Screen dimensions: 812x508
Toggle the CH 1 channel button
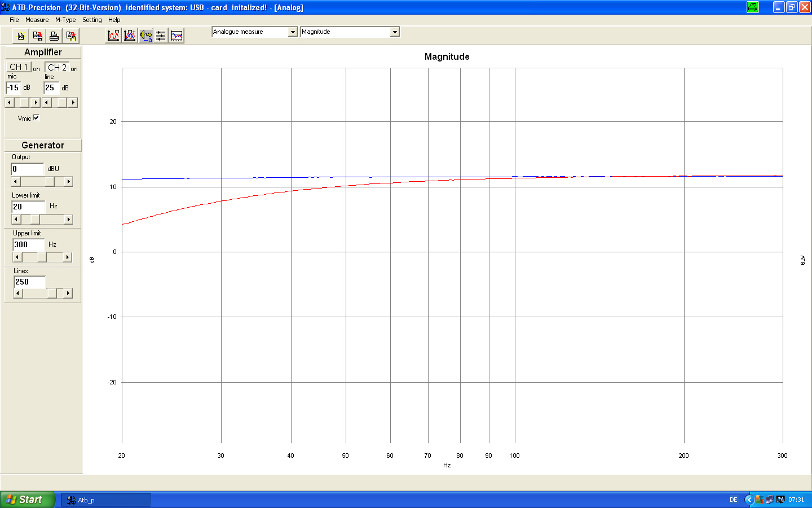pos(19,67)
